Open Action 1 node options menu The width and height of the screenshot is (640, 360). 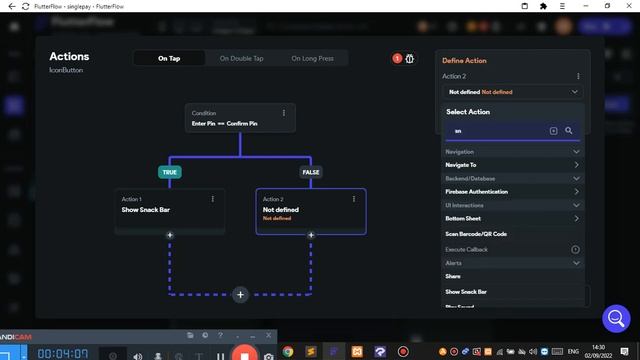tap(213, 199)
